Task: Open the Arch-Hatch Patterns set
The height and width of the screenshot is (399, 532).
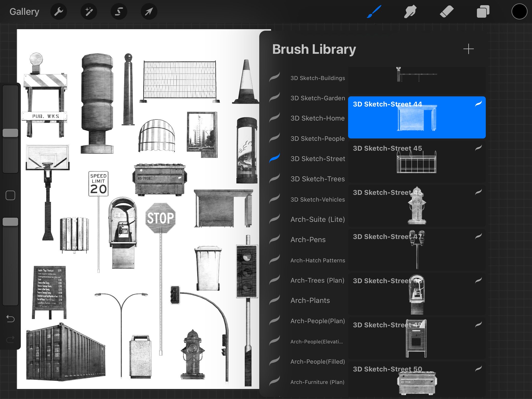Action: 317,260
